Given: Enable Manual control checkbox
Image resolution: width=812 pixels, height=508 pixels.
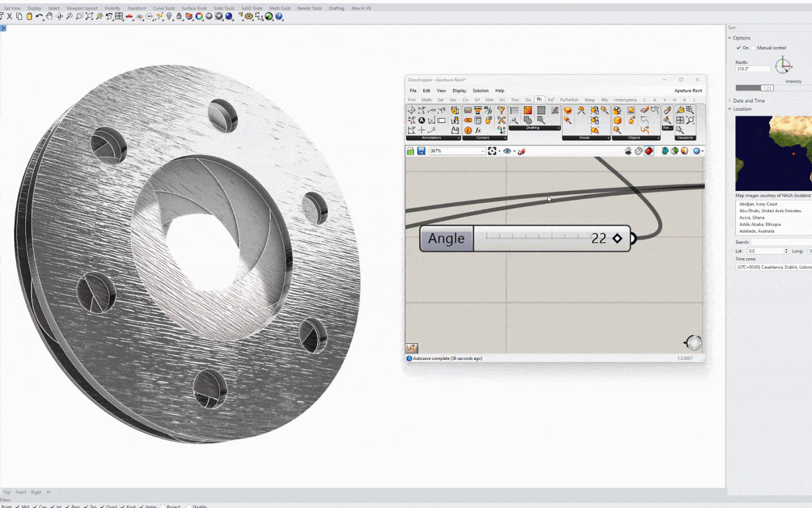Looking at the screenshot, I should (753, 48).
